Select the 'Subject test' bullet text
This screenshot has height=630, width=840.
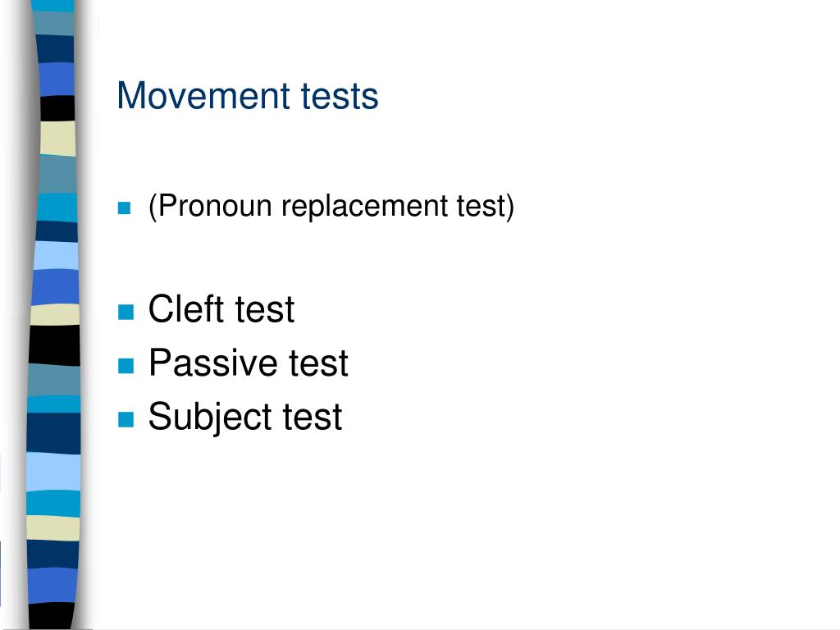tap(245, 417)
